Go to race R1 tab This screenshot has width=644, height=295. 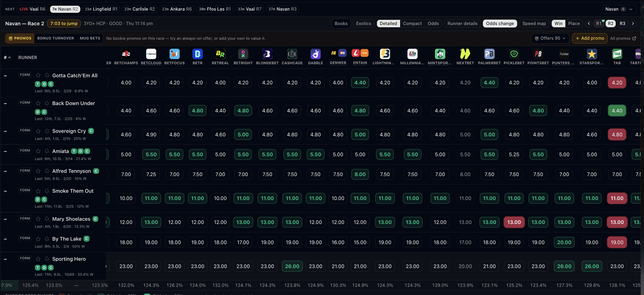599,23
